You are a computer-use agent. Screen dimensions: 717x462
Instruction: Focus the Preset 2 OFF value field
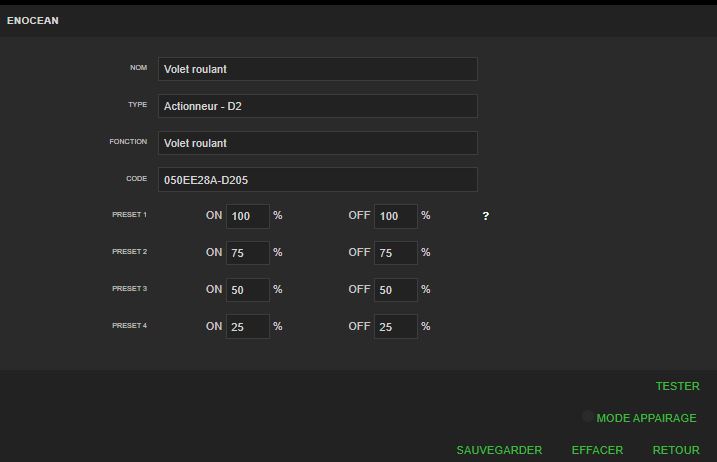395,253
